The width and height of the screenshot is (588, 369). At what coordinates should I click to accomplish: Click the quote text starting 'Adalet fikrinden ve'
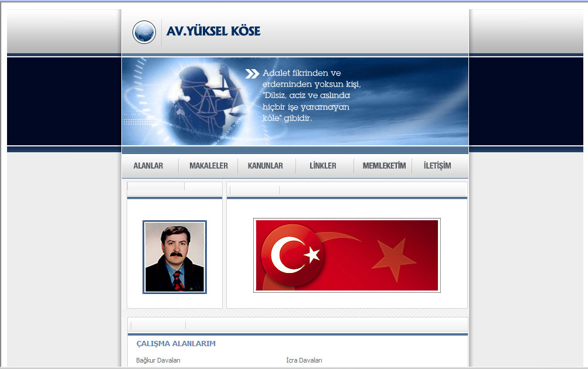311,95
